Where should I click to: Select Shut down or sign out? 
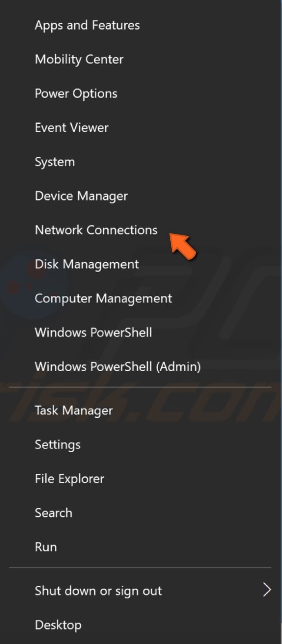pyautogui.click(x=98, y=591)
